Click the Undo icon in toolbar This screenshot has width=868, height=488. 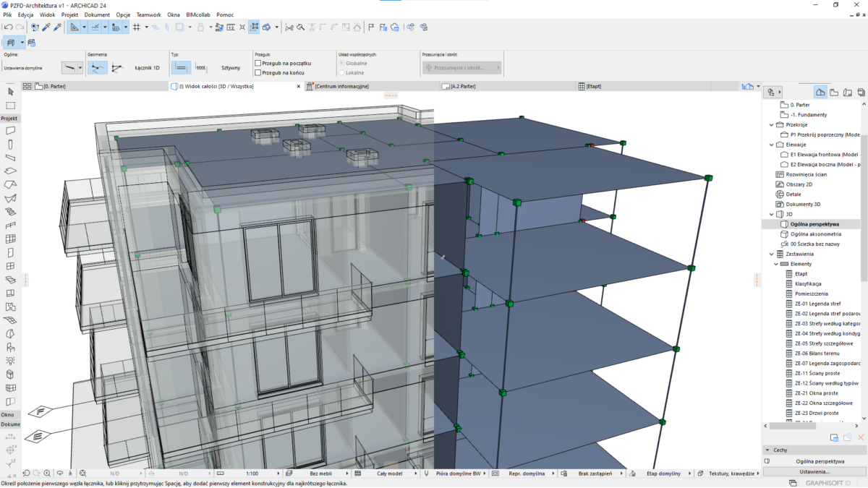click(8, 27)
